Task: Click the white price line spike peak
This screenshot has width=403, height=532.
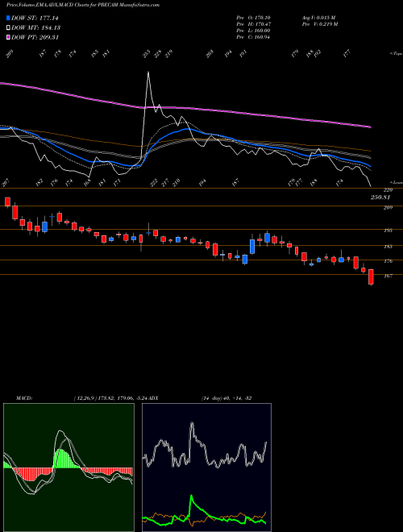Action: 148,73
